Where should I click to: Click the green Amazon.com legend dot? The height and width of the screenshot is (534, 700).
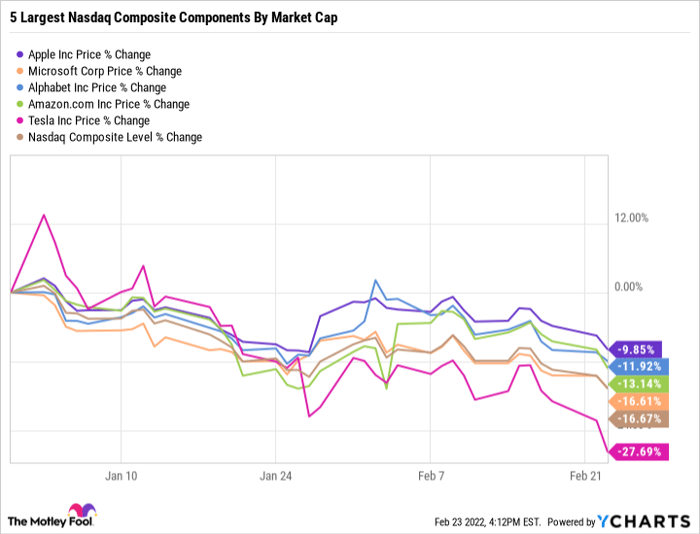[x=21, y=104]
